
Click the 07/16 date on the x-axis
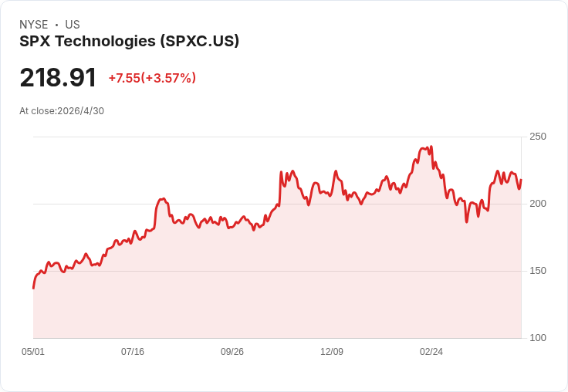(133, 351)
